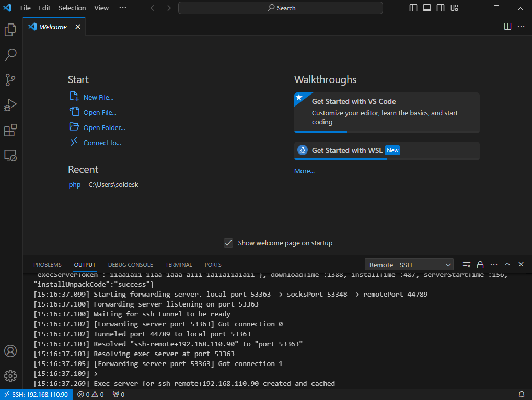
Task: Click the VS Code logo in title bar
Action: (7, 8)
